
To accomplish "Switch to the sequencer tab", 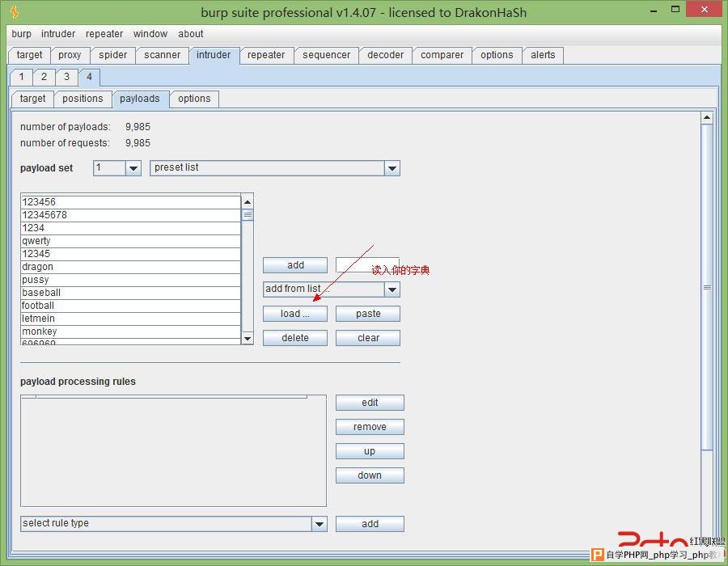I will (327, 55).
